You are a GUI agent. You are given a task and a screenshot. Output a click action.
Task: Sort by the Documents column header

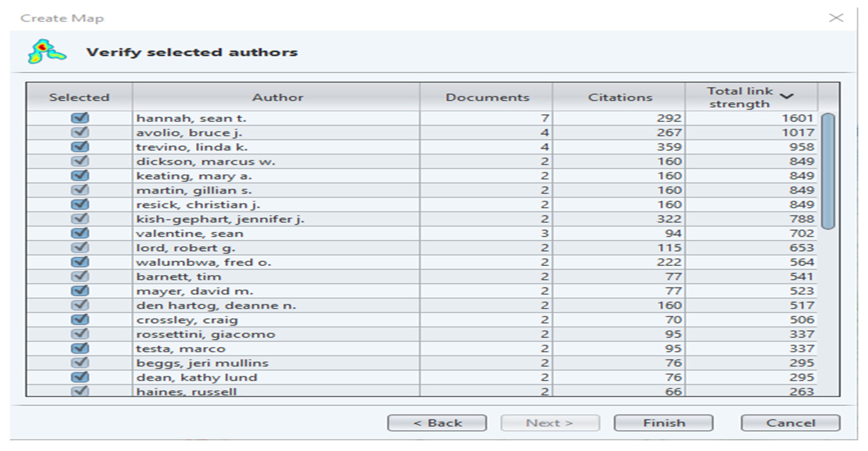click(487, 97)
